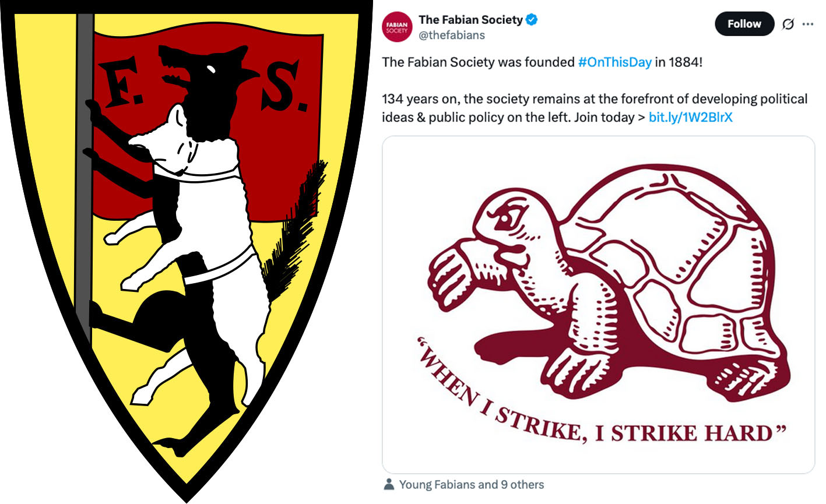Click the tweet text about 1884 founding
The width and height of the screenshot is (826, 504).
pyautogui.click(x=542, y=62)
